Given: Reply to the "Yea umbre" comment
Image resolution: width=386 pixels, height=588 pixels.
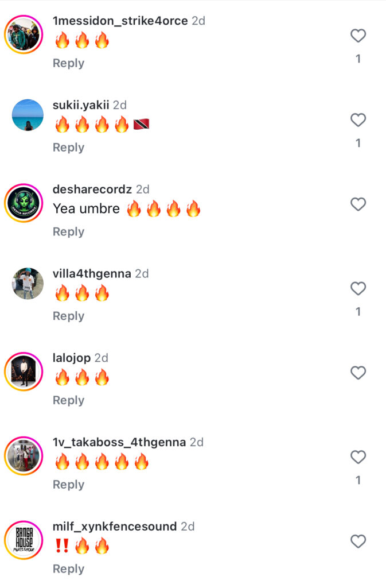Looking at the screenshot, I should [68, 232].
